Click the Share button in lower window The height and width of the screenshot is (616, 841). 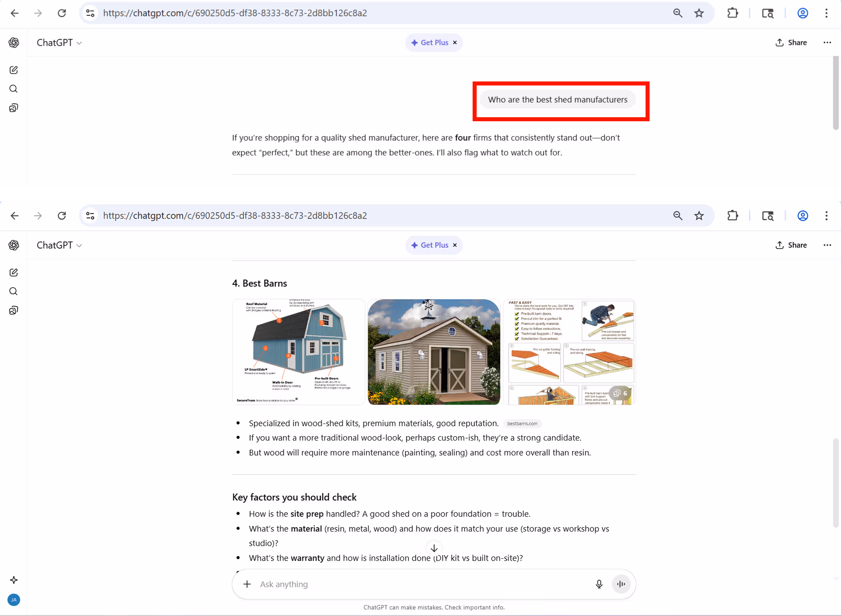tap(791, 245)
